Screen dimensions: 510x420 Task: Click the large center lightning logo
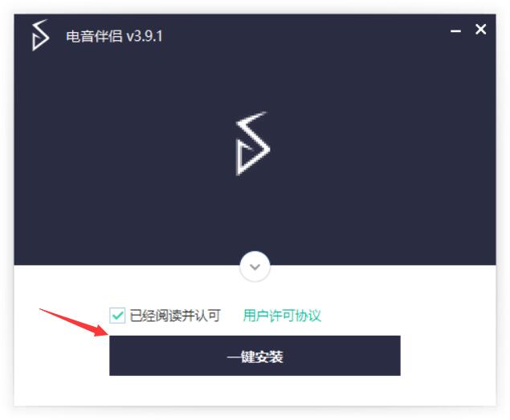253,144
